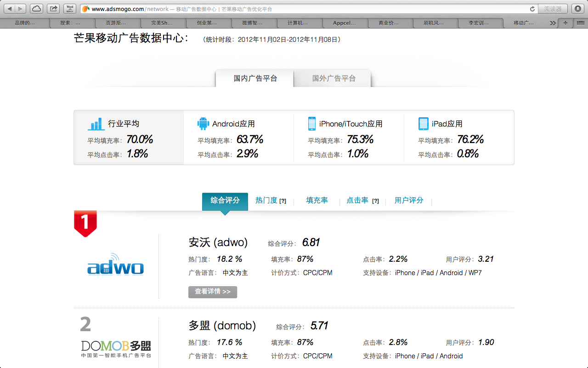588x368 pixels.
Task: Click adwo 用户评分 value 3.21
Action: (486, 259)
